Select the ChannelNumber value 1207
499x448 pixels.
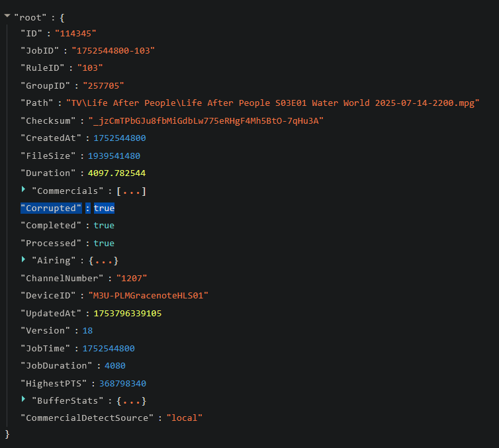coord(131,279)
